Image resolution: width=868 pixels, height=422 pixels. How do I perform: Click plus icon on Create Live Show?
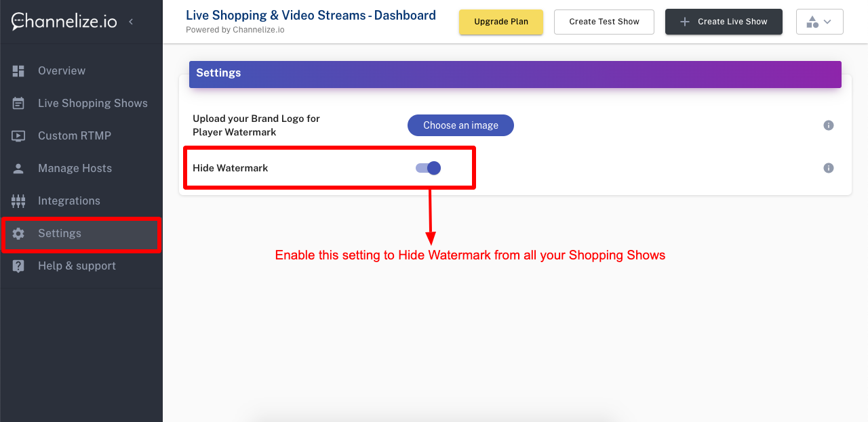point(684,22)
